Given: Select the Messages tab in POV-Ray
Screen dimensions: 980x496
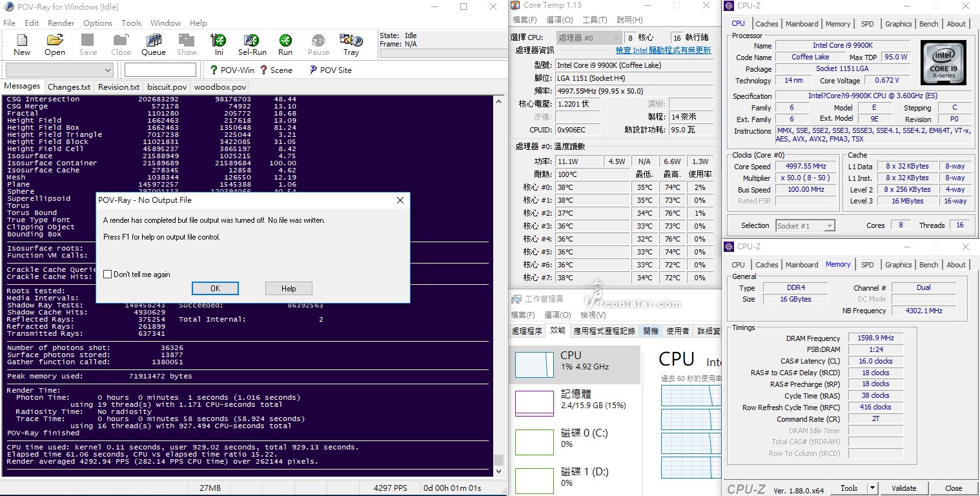Looking at the screenshot, I should [23, 86].
